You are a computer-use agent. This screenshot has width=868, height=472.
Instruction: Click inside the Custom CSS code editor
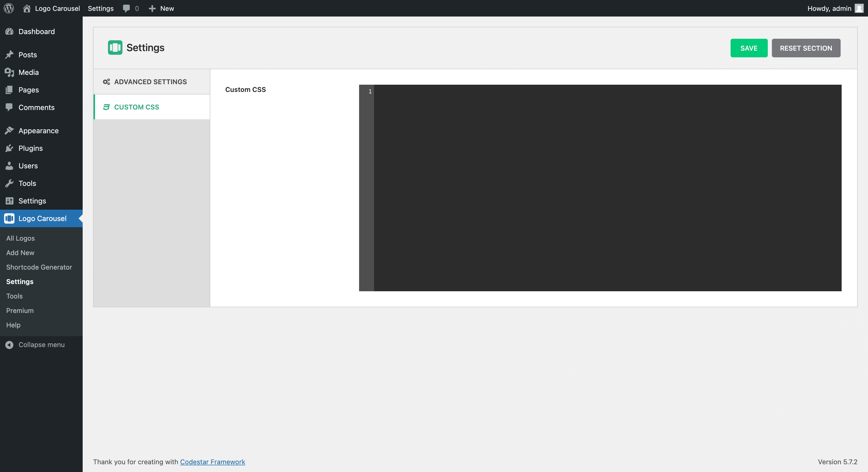(x=607, y=187)
